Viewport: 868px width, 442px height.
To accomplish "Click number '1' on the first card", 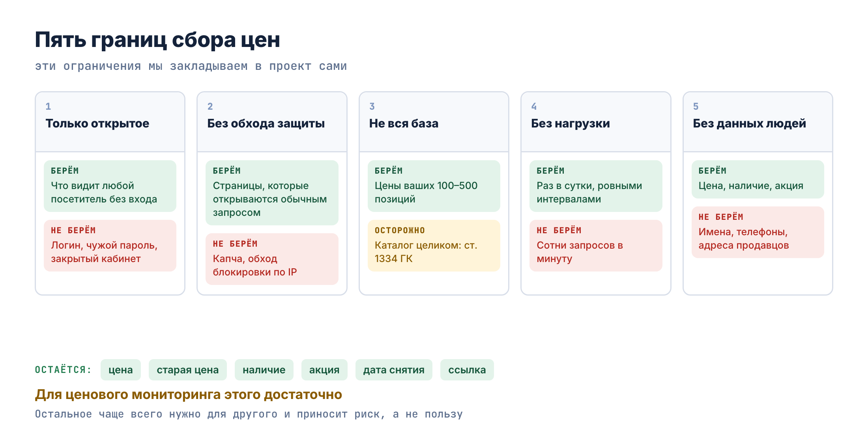I will point(48,106).
